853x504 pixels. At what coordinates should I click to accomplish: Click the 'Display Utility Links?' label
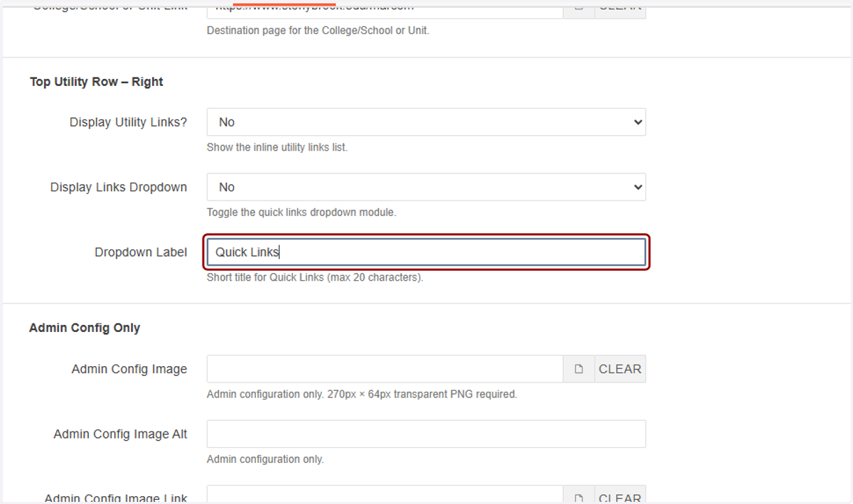129,122
